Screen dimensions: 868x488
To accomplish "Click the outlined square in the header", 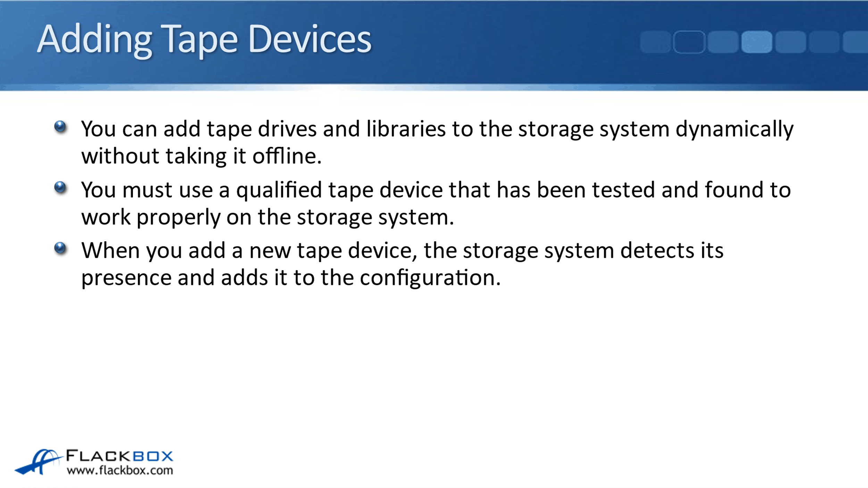I will coord(689,42).
